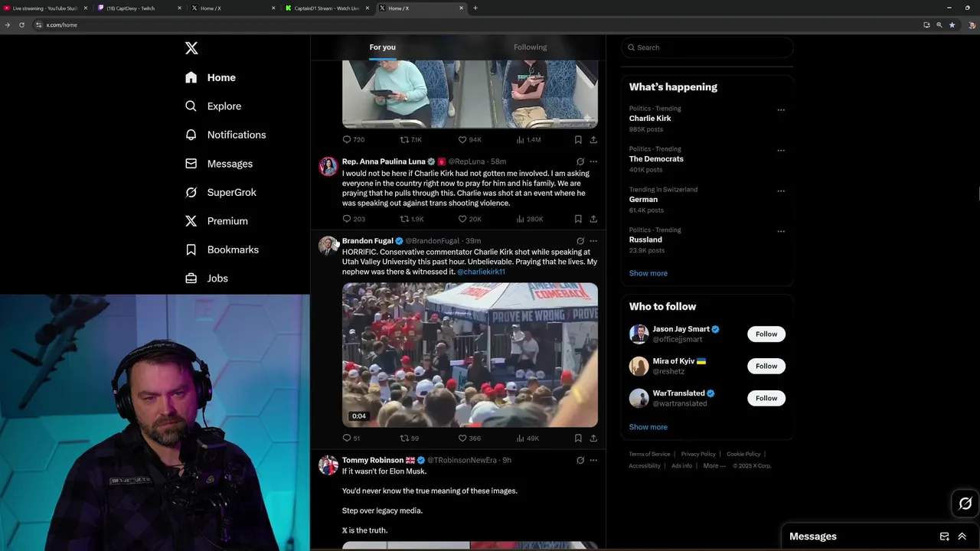Click the Search input field
The width and height of the screenshot is (980, 551).
click(x=707, y=47)
